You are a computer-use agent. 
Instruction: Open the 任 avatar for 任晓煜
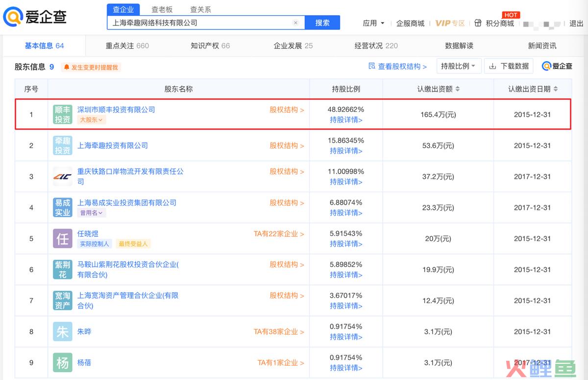click(63, 239)
